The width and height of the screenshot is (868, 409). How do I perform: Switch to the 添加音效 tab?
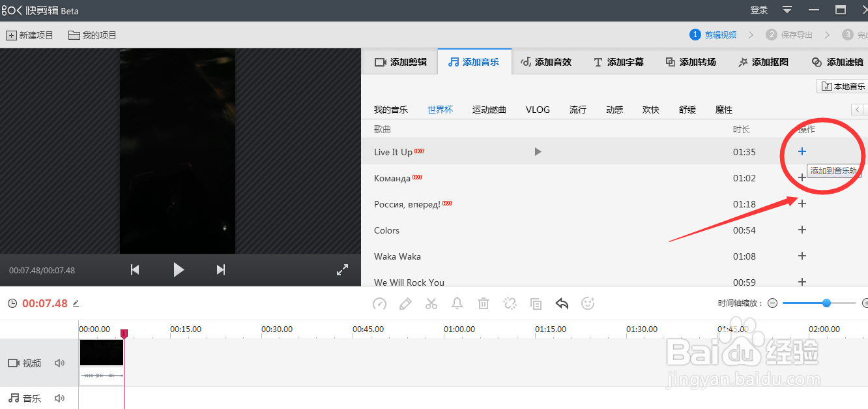(x=545, y=61)
